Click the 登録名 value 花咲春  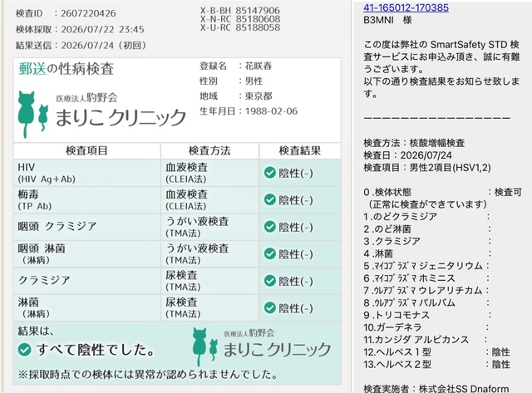coord(259,66)
